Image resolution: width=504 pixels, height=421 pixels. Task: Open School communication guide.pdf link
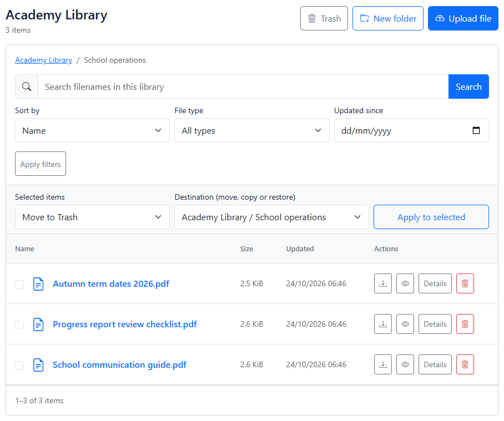tap(119, 365)
